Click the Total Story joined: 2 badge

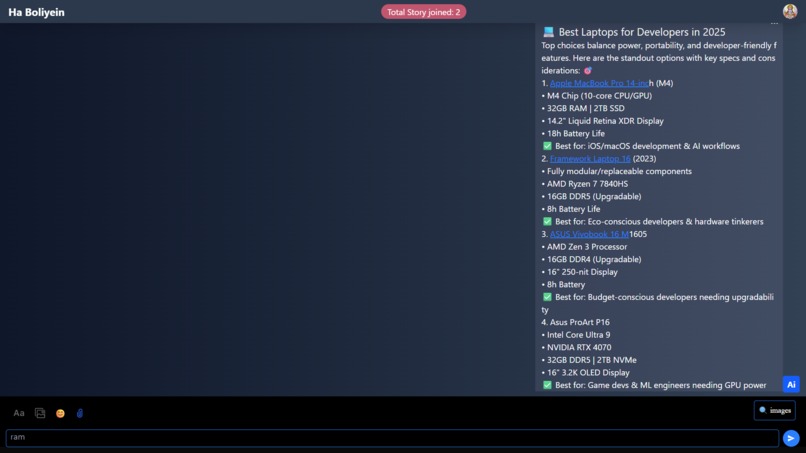pyautogui.click(x=424, y=12)
